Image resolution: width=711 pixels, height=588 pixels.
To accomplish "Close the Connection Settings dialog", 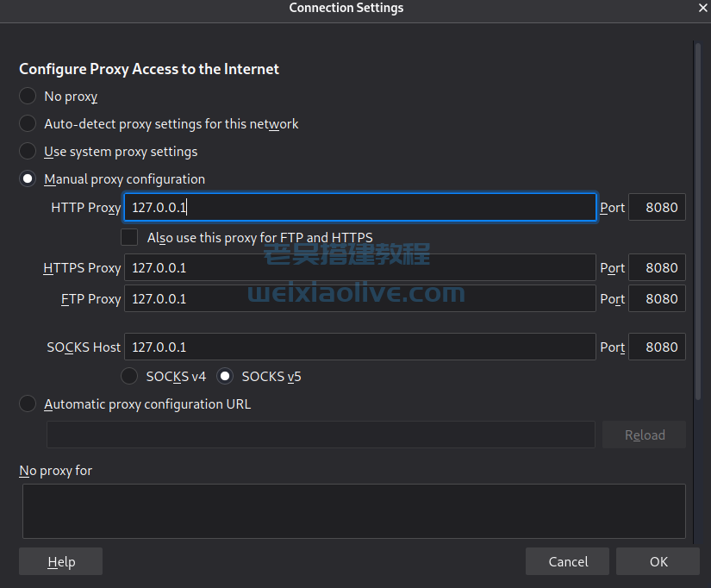I will pos(703,8).
